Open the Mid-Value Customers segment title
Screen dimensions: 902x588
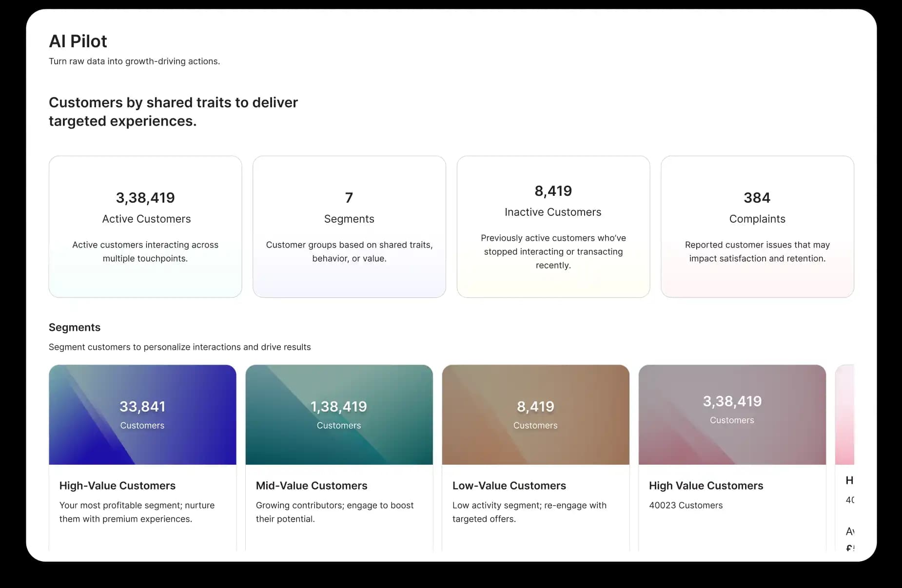click(x=312, y=486)
